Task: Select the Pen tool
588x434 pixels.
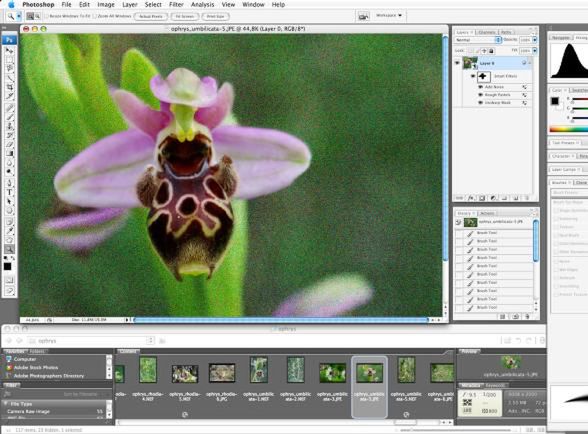Action: click(9, 183)
